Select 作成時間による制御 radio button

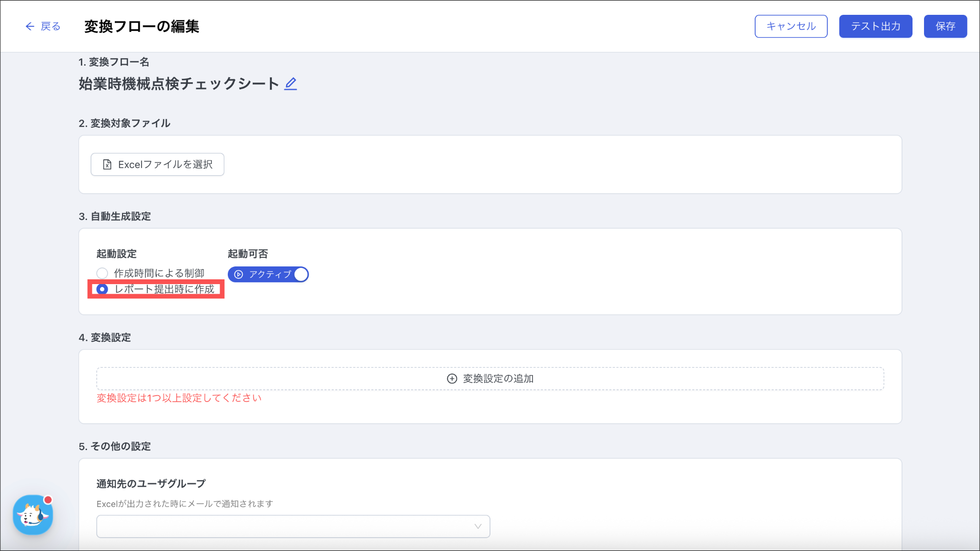click(102, 273)
